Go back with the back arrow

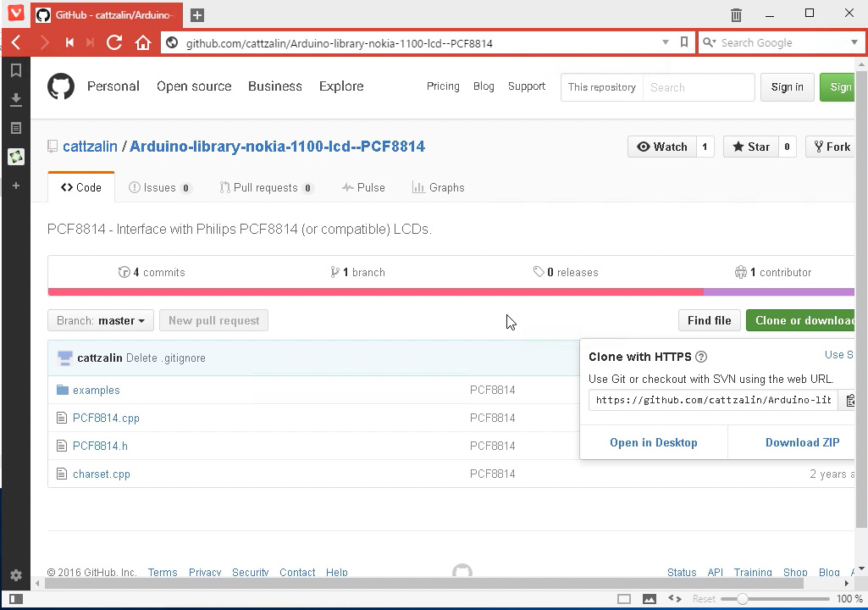pyautogui.click(x=16, y=42)
